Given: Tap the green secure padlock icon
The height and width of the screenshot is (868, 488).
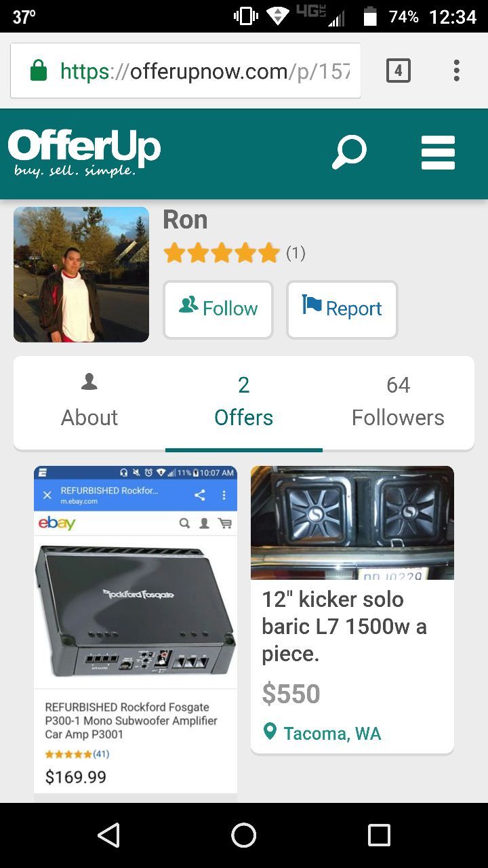Looking at the screenshot, I should click(x=39, y=71).
